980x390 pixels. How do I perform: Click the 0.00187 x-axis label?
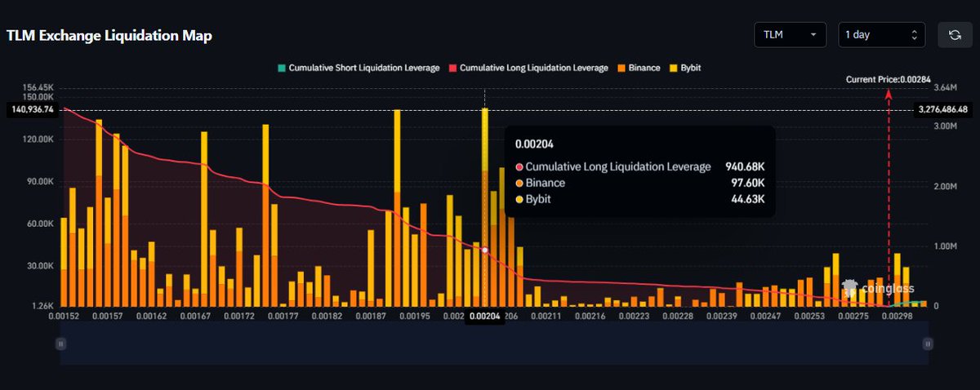pyautogui.click(x=370, y=315)
